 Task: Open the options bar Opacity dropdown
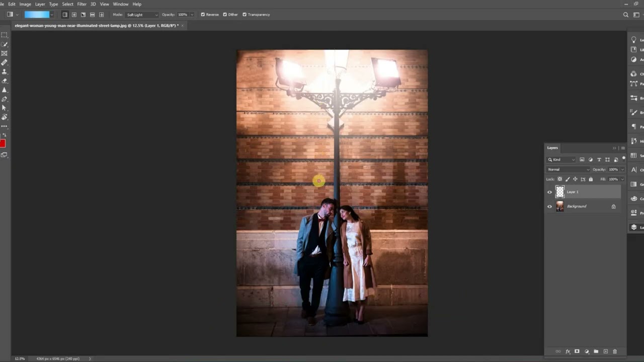click(x=192, y=15)
